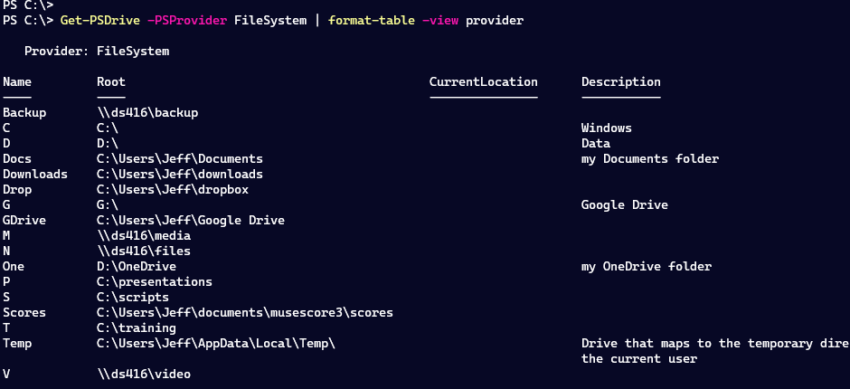Click the CurrentLocation column header

484,82
